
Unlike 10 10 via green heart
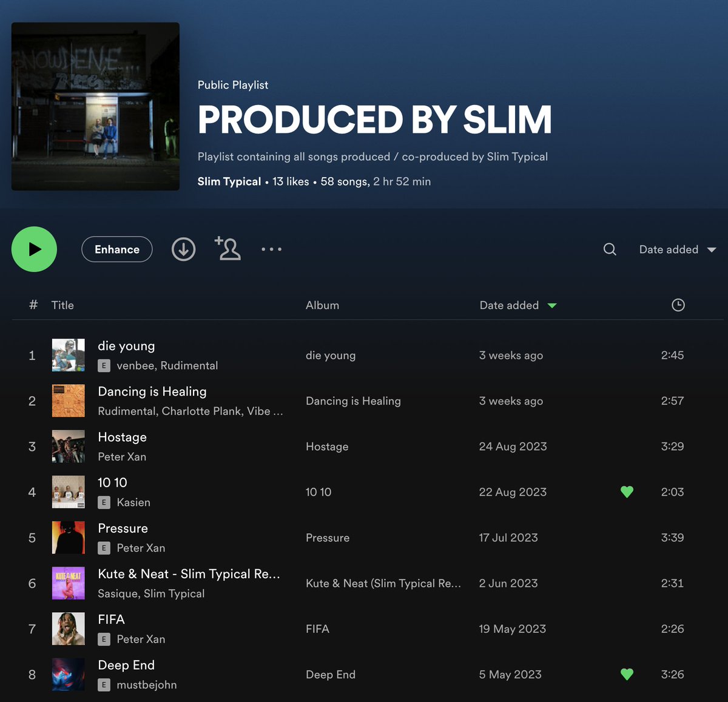coord(627,492)
